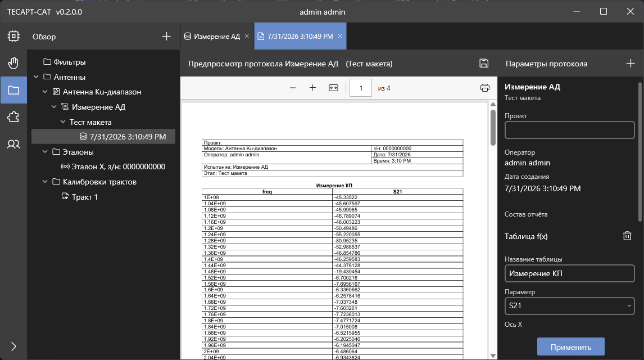Save the protocol preview with floppy icon
The image size is (644, 360).
coord(484,64)
